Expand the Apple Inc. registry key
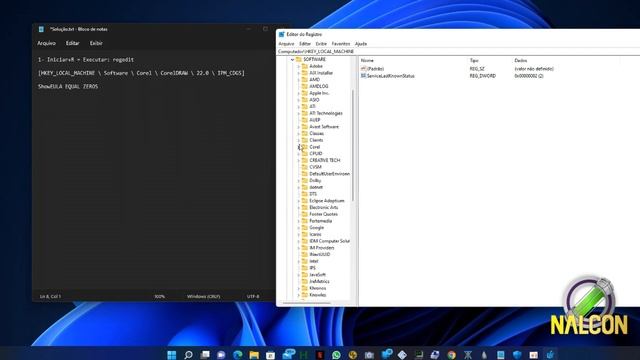 pyautogui.click(x=298, y=93)
